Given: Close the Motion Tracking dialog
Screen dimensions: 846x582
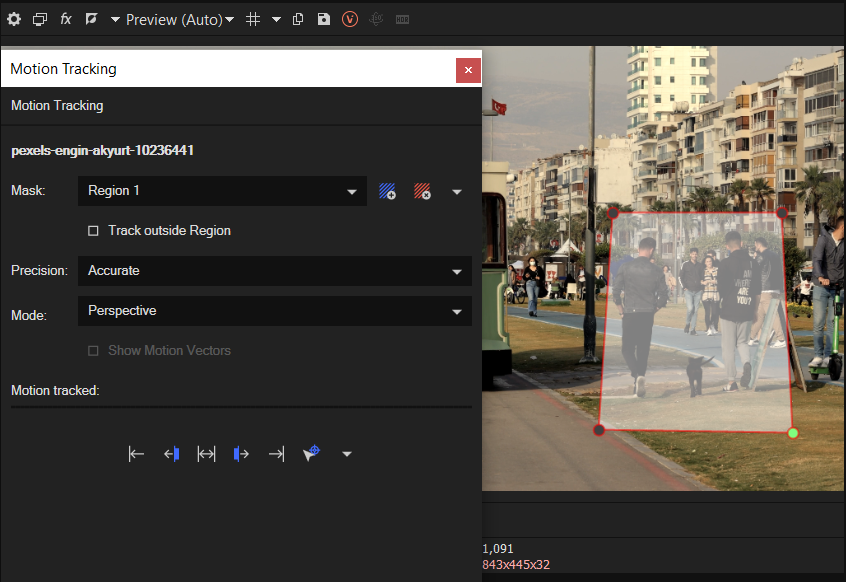Looking at the screenshot, I should pos(468,70).
